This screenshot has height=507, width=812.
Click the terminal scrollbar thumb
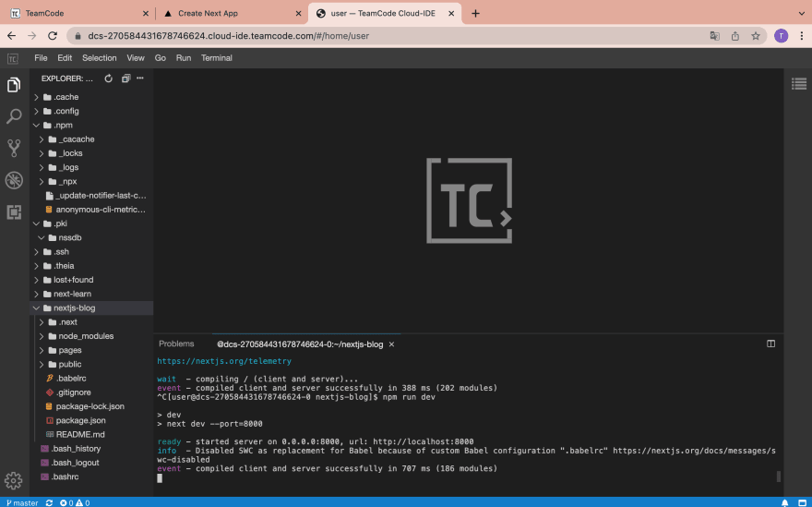779,477
